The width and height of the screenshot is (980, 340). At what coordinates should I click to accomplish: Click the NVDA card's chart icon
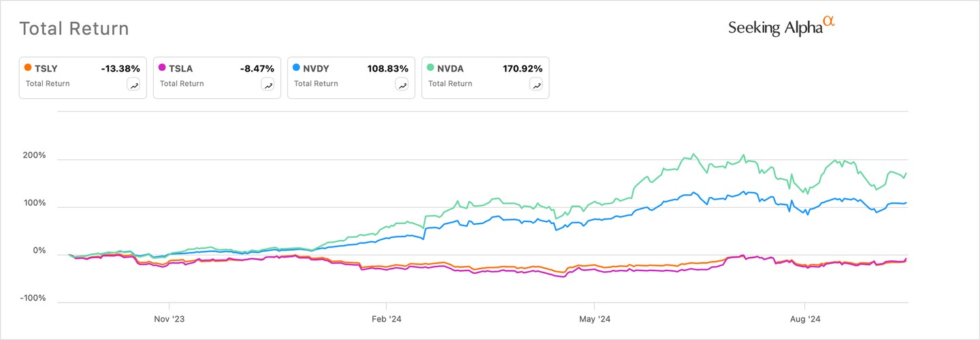[536, 85]
